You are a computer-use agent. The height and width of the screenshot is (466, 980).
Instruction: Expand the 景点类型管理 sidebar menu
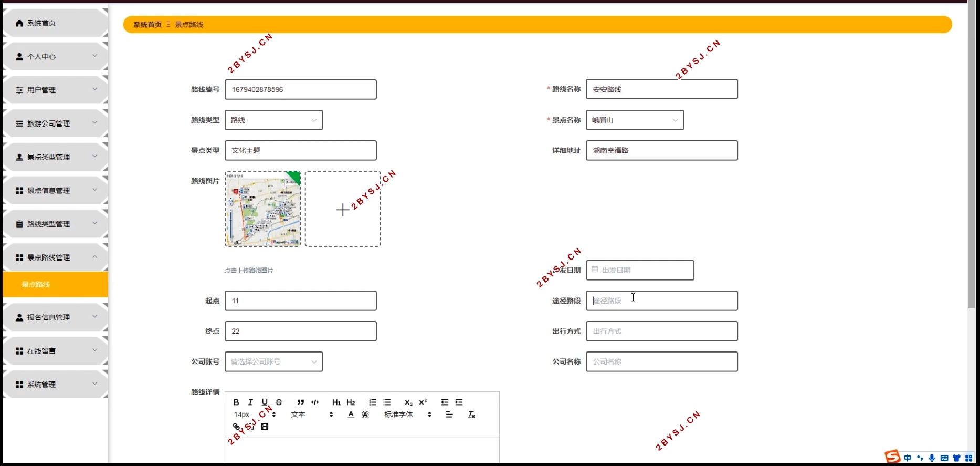pyautogui.click(x=55, y=157)
